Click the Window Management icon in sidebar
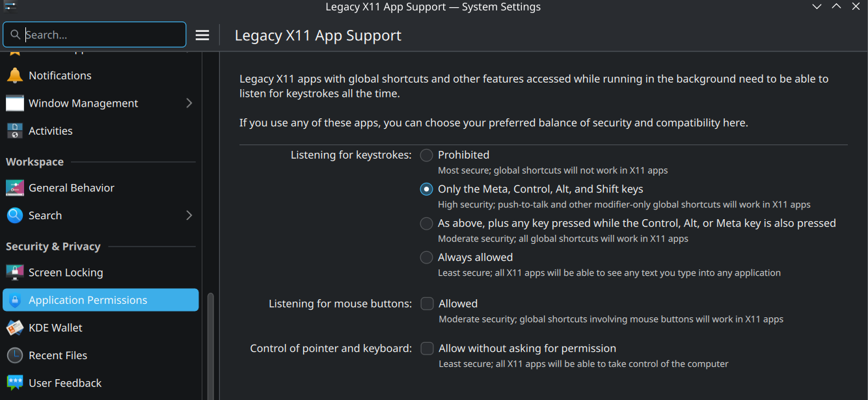 pos(14,103)
